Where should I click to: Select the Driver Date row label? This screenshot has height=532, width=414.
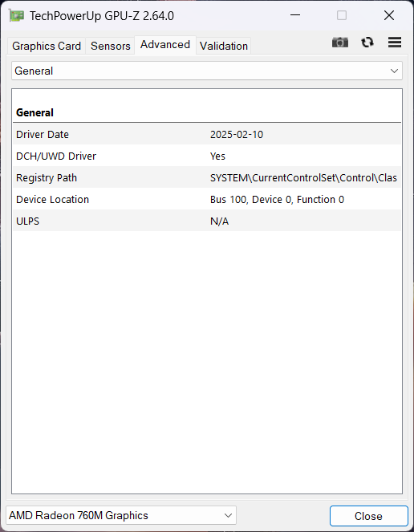[x=43, y=134]
